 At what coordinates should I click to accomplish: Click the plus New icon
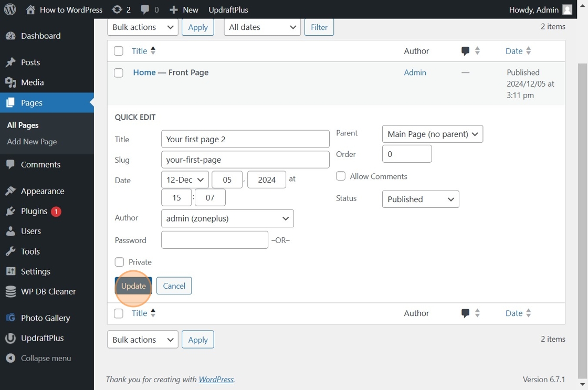coord(173,10)
